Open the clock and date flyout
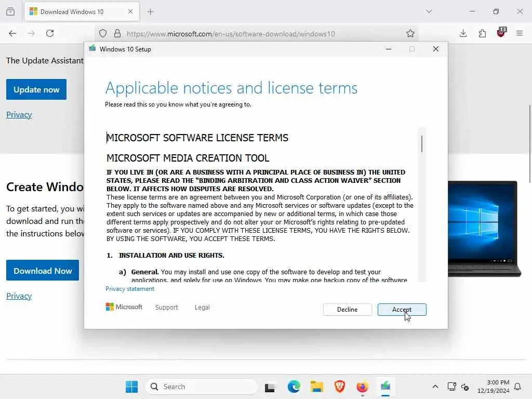 493,387
